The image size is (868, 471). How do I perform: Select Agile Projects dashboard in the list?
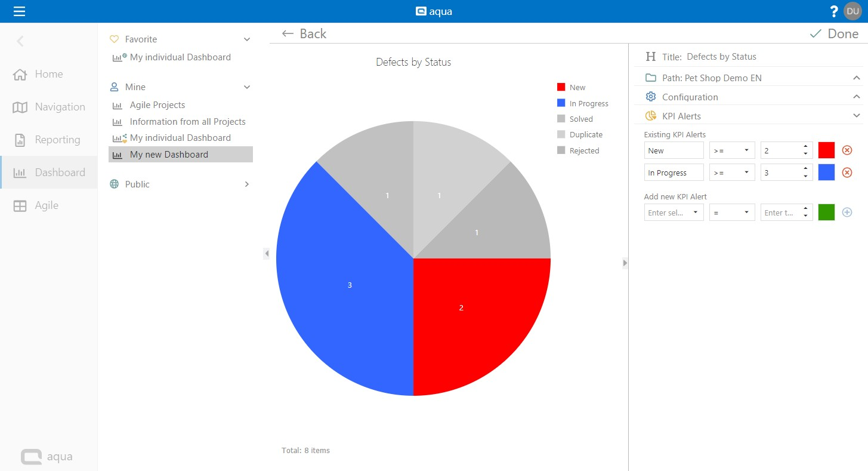click(157, 105)
